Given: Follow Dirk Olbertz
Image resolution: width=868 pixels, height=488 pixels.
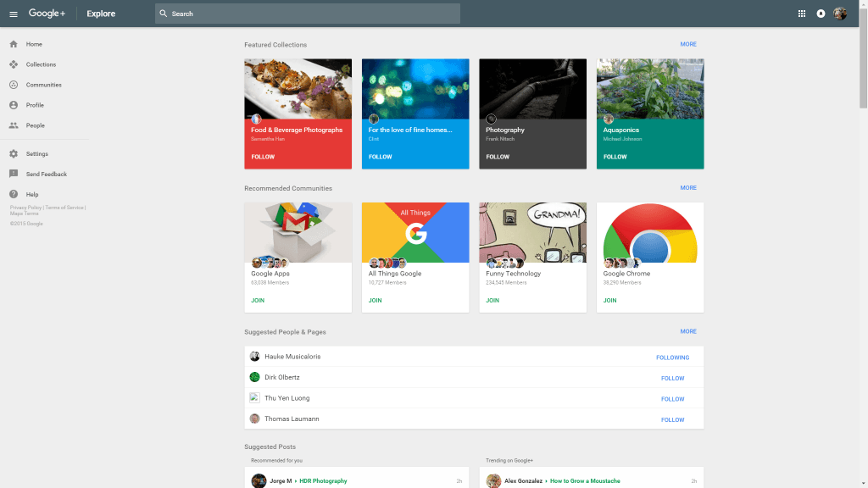Looking at the screenshot, I should 672,379.
